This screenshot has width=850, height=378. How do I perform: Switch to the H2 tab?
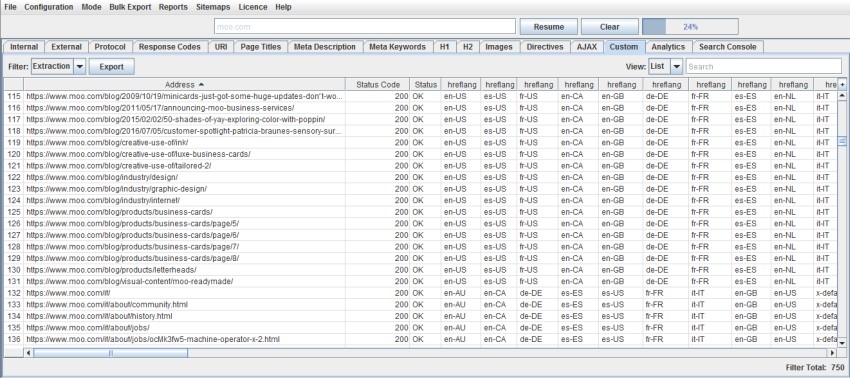tap(467, 47)
